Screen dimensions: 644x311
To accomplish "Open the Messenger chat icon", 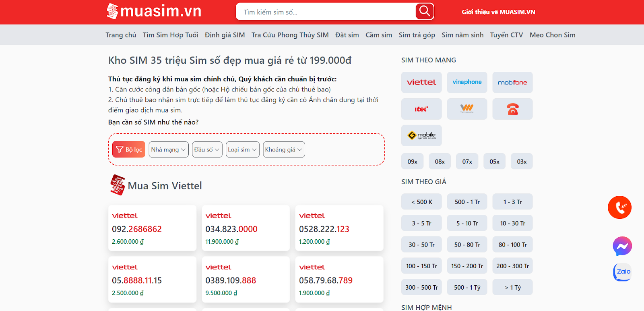I will tap(622, 246).
